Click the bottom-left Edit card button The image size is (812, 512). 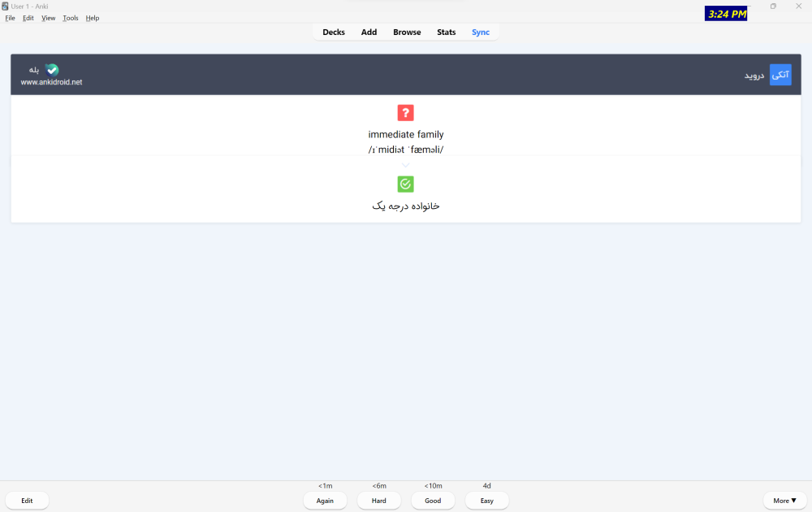click(27, 501)
